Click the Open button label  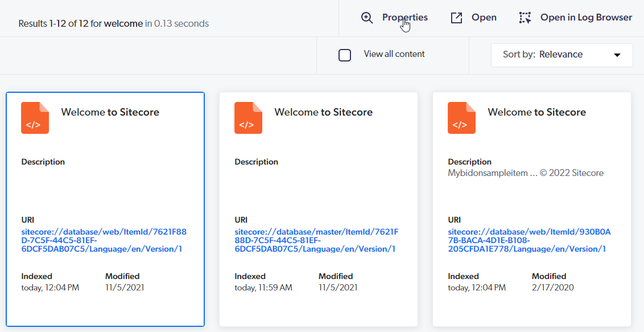[484, 17]
